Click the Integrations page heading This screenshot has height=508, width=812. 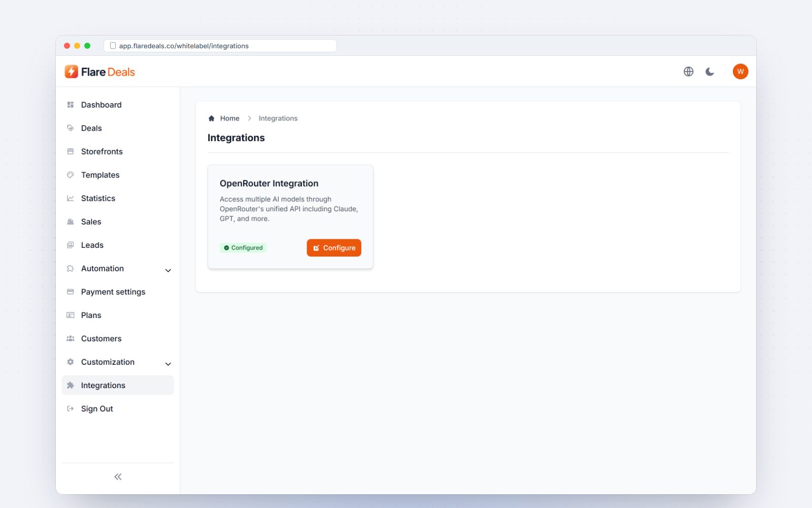click(236, 138)
